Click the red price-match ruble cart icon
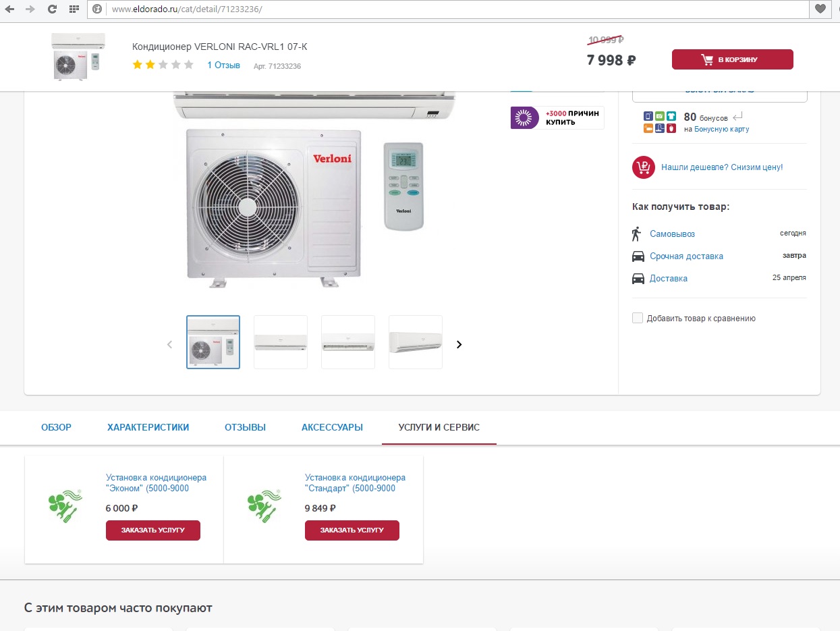The width and height of the screenshot is (840, 631). point(644,167)
